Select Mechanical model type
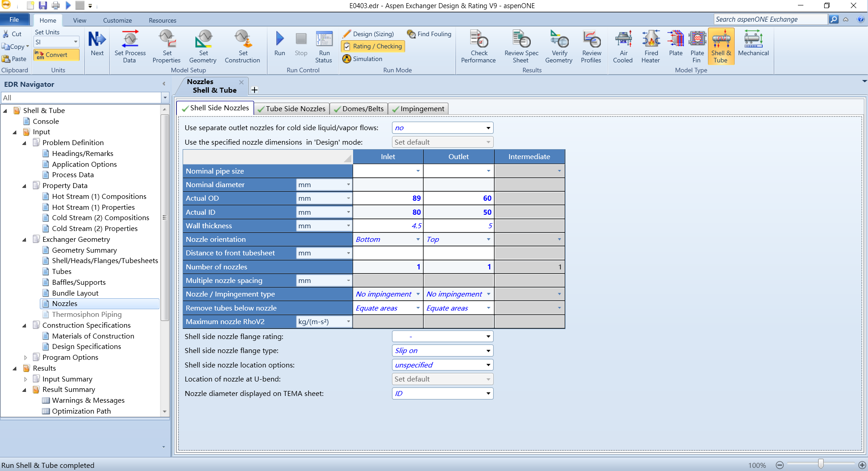 [x=754, y=44]
